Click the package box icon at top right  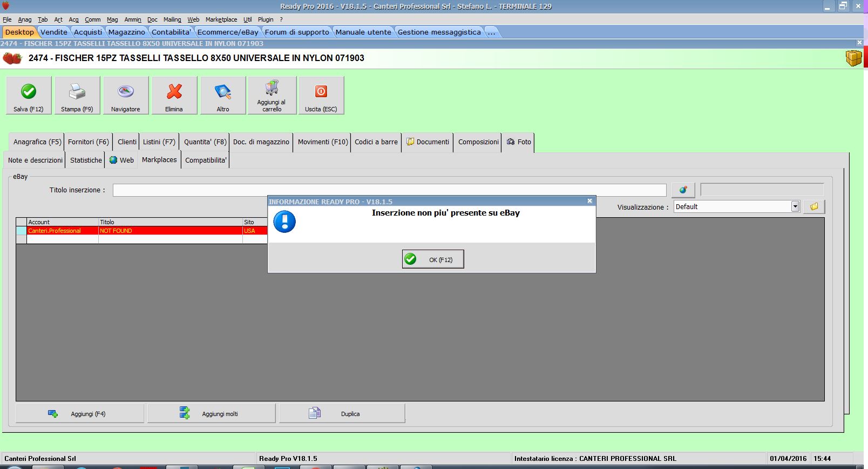[x=853, y=58]
